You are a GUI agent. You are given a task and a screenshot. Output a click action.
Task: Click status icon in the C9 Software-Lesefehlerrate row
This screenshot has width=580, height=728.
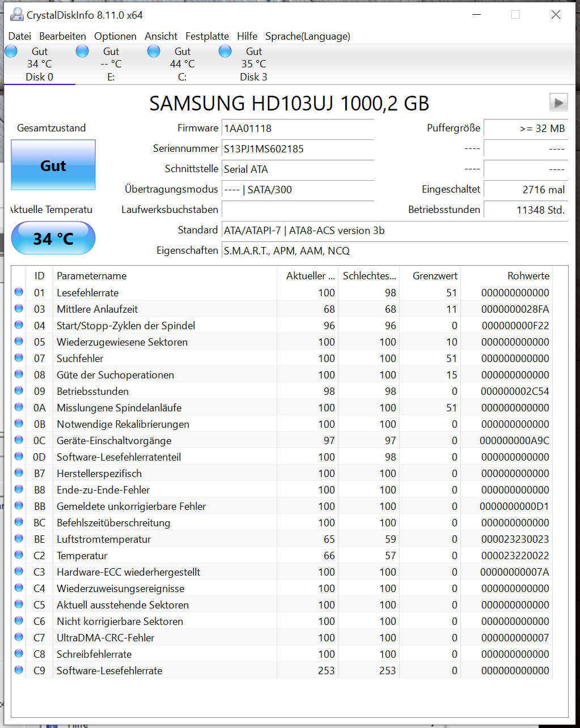[19, 670]
